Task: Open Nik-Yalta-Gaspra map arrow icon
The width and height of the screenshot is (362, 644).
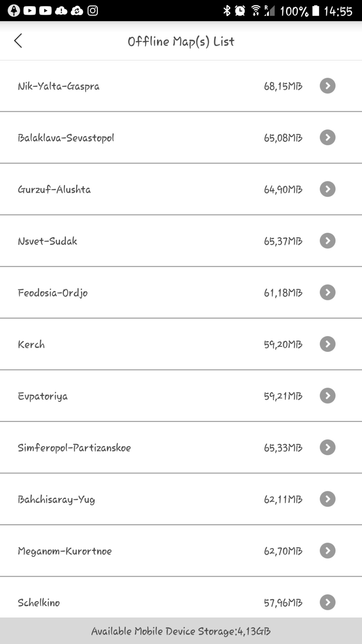Action: tap(327, 86)
